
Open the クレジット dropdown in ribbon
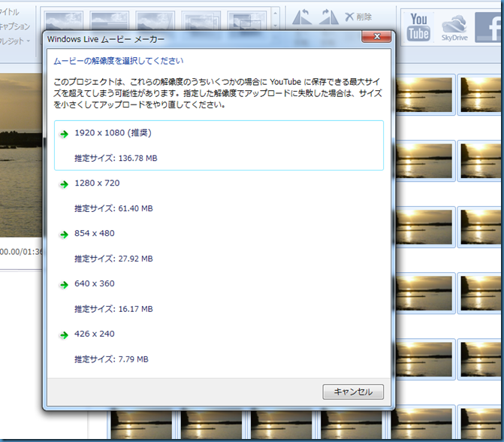[14, 41]
